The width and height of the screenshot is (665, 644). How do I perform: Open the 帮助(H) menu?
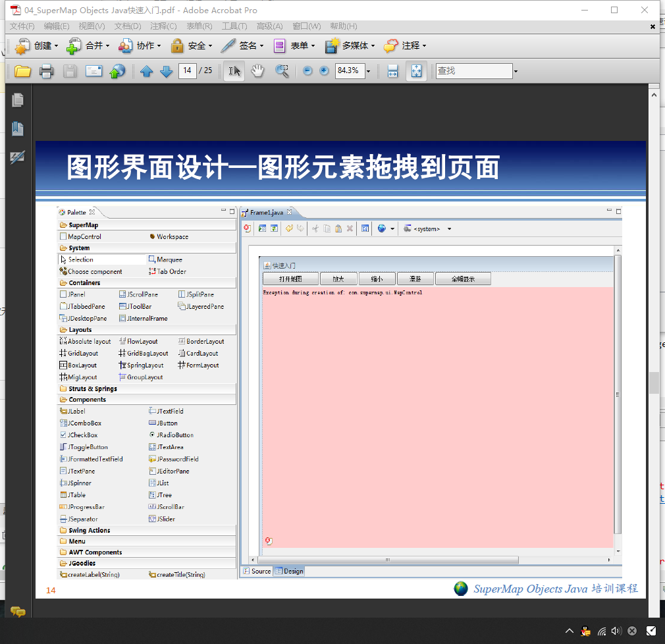344,26
